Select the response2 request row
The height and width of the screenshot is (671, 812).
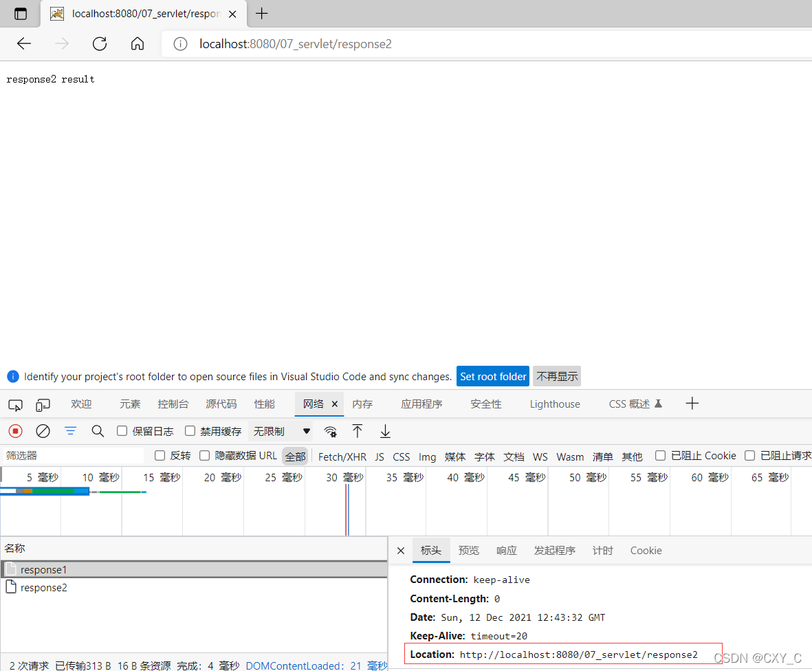point(194,588)
